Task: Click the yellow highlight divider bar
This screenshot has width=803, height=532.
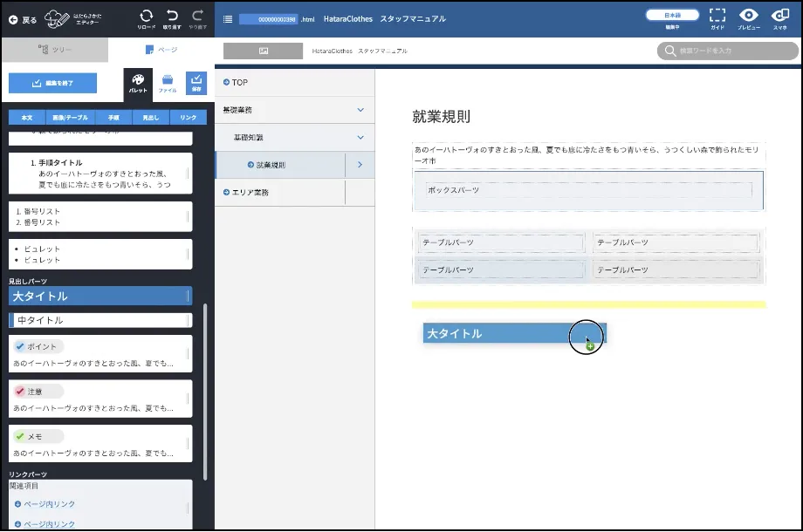Action: click(x=589, y=302)
